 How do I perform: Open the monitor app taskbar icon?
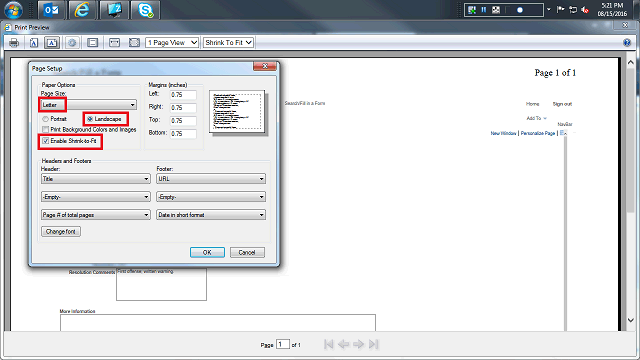point(114,10)
